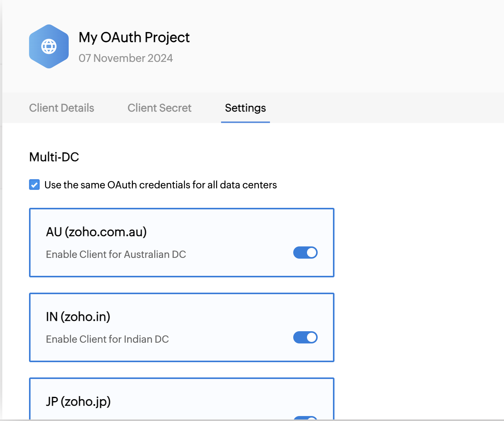Image resolution: width=504 pixels, height=421 pixels.
Task: Select the JP (zoho.jp) card title
Action: pyautogui.click(x=78, y=402)
